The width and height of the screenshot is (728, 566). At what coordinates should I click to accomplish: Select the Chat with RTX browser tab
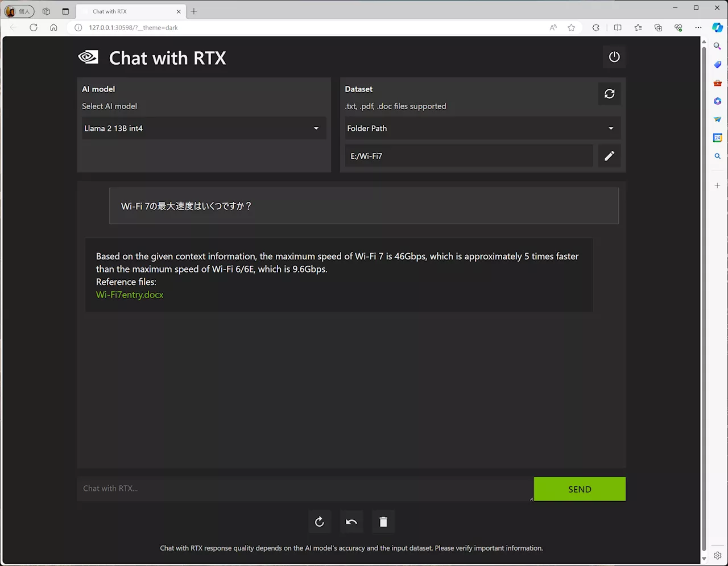pos(130,11)
